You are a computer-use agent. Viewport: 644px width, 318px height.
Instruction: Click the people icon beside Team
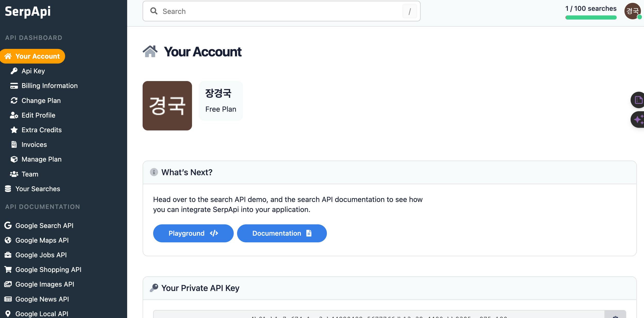point(14,174)
